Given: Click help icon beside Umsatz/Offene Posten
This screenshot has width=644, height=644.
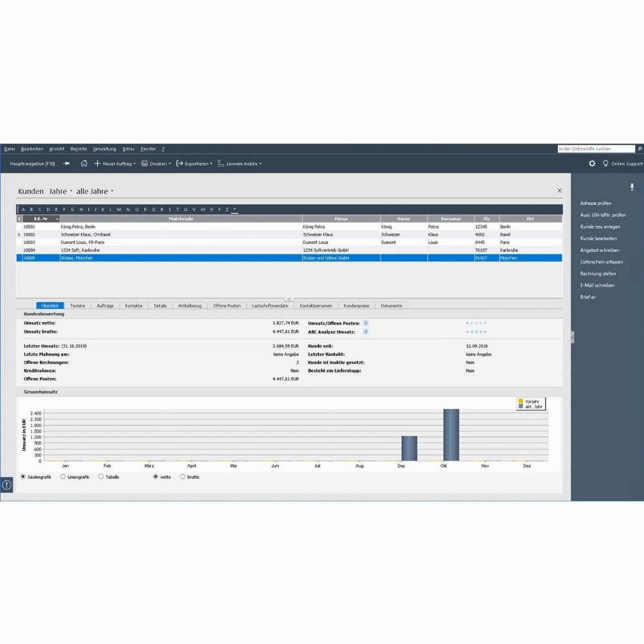Looking at the screenshot, I should click(366, 323).
